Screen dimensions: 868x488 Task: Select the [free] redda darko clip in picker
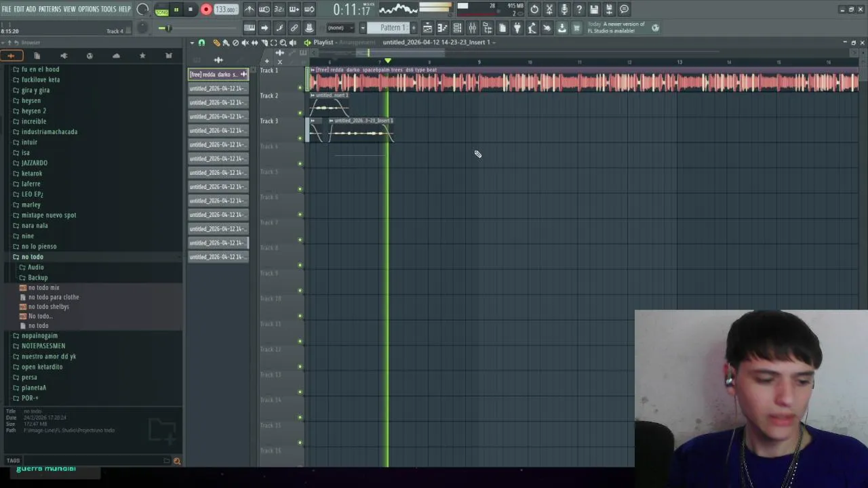point(218,75)
